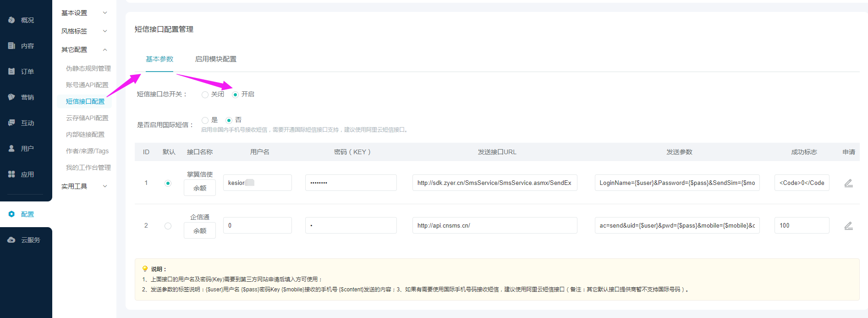Open the 互动 interaction chat icon
The height and width of the screenshot is (318, 868).
(x=11, y=123)
